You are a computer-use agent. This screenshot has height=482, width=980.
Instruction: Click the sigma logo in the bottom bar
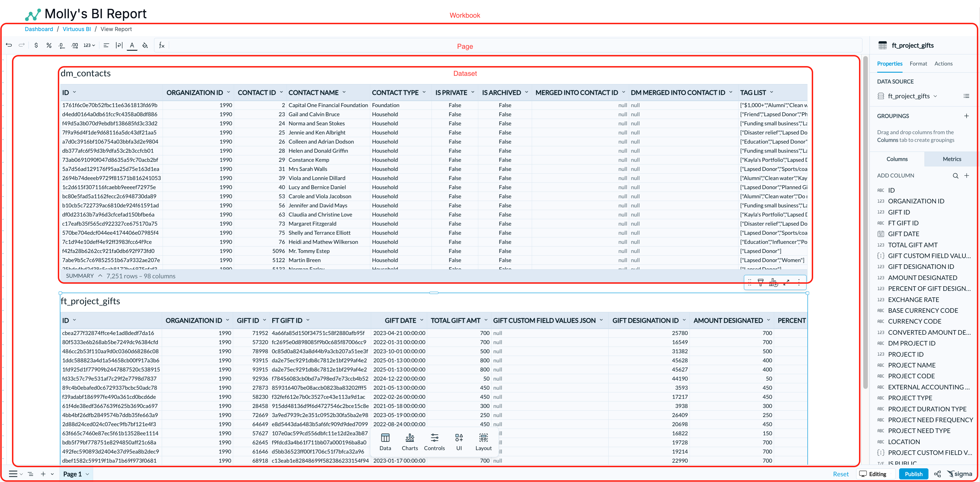pos(960,474)
